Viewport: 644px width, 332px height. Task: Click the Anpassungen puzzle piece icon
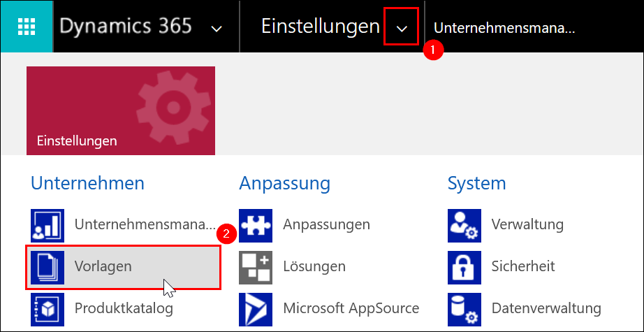(256, 226)
